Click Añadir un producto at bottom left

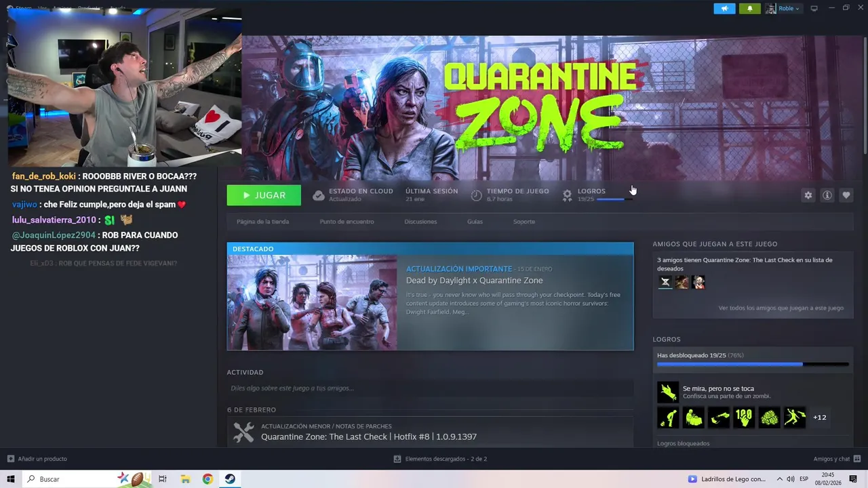[37, 459]
